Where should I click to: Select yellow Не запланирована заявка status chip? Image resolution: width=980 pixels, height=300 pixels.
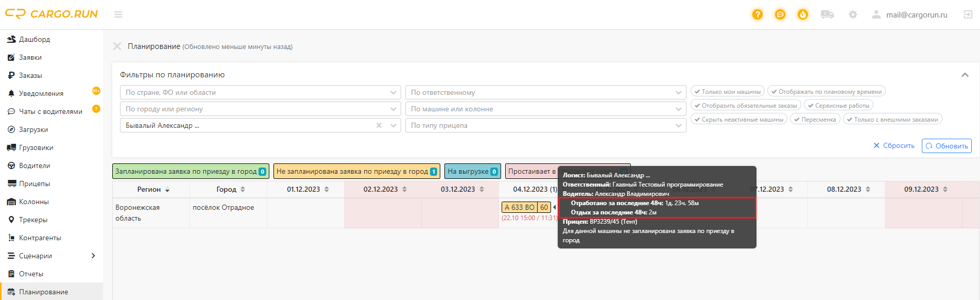pos(357,171)
